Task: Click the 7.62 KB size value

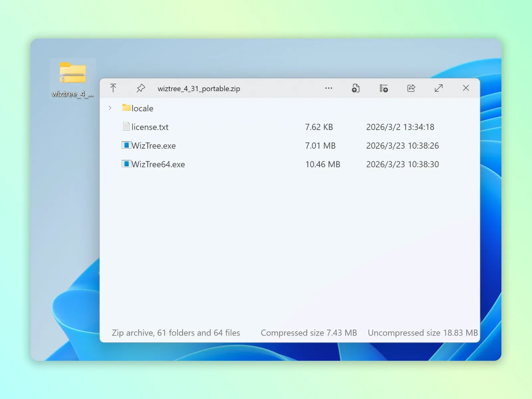Action: pyautogui.click(x=319, y=127)
